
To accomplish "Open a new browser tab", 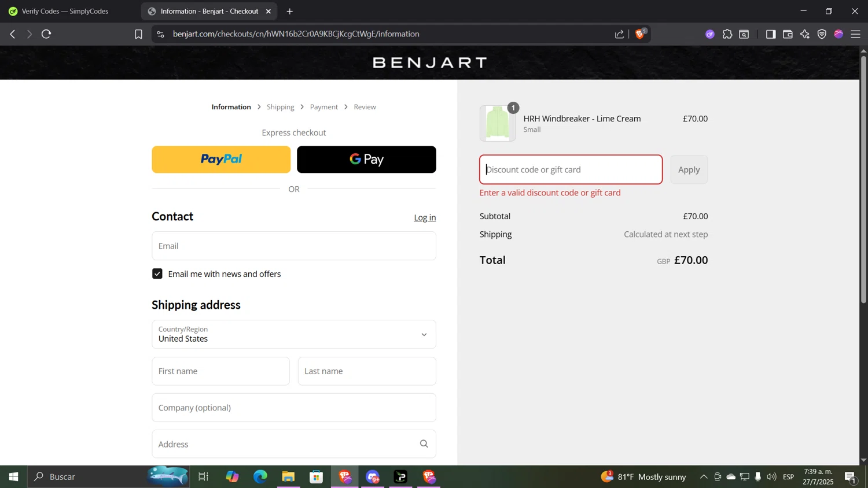I will click(290, 11).
